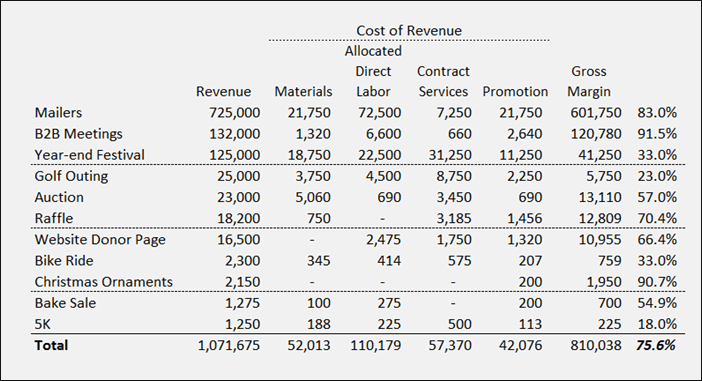Select the Cost of Revenue heading
The height and width of the screenshot is (381, 702).
[409, 30]
